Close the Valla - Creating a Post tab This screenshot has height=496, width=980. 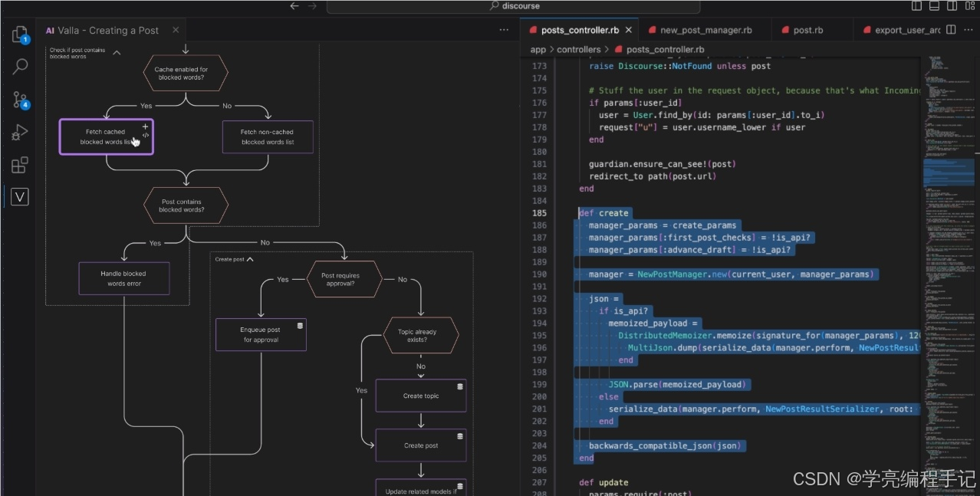pyautogui.click(x=176, y=30)
